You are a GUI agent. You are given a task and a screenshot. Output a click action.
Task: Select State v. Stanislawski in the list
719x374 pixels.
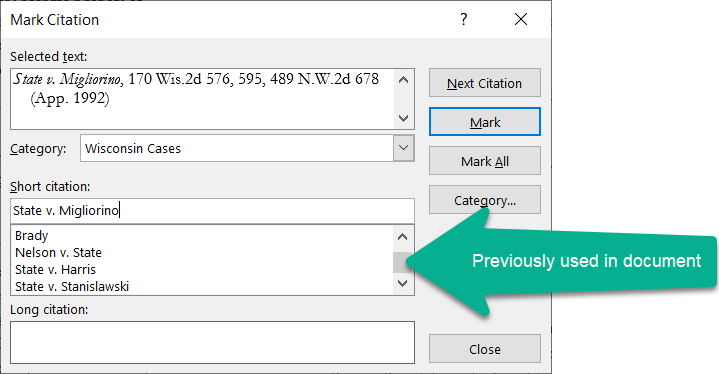(x=72, y=286)
